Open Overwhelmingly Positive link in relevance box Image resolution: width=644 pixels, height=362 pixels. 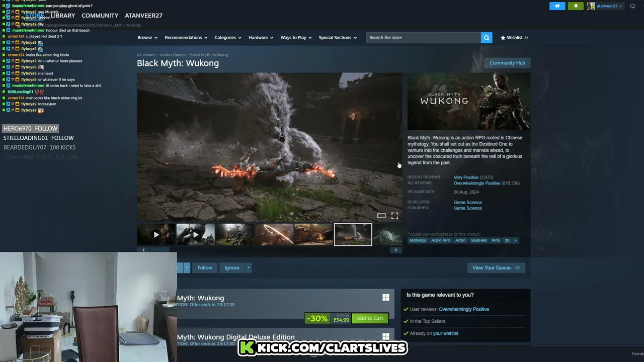point(464,309)
